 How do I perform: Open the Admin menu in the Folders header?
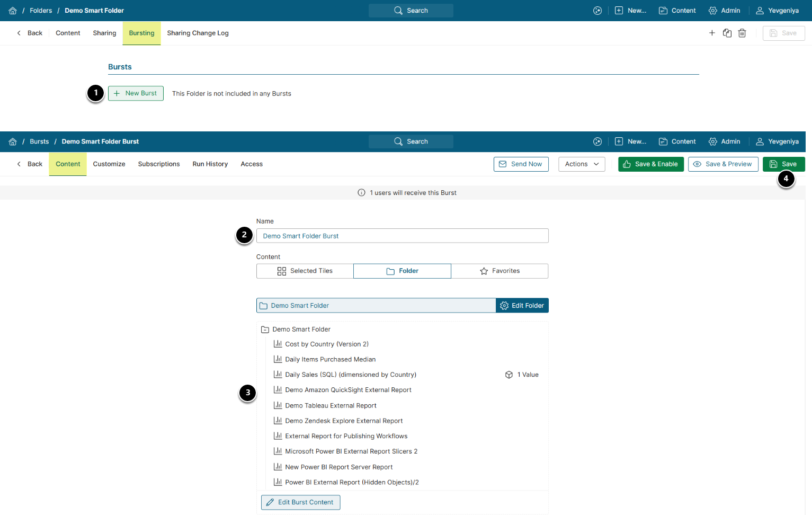724,11
